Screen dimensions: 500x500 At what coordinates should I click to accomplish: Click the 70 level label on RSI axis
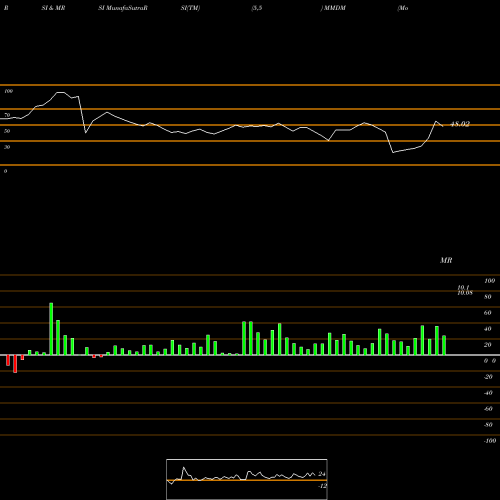(x=7, y=115)
